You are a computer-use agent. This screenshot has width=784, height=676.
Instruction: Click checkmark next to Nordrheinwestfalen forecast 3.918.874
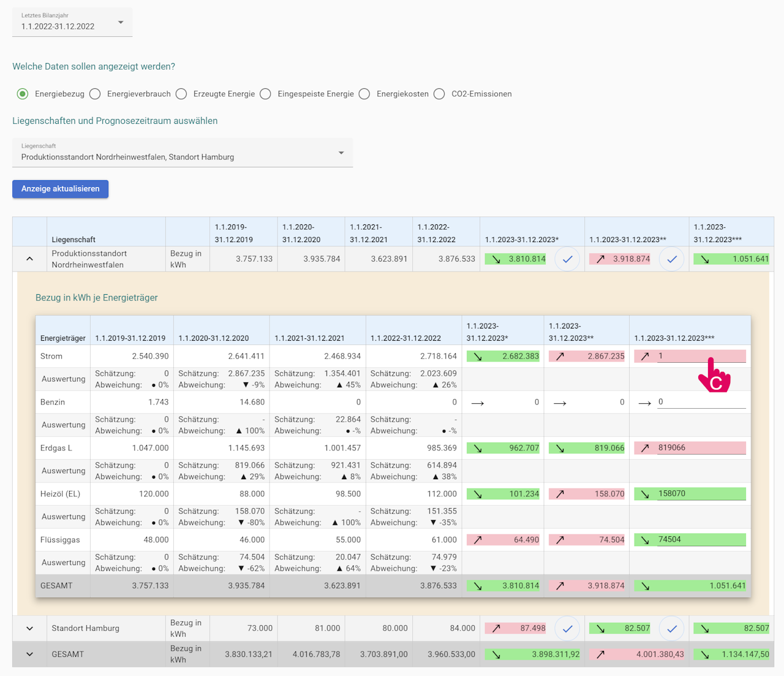point(671,259)
